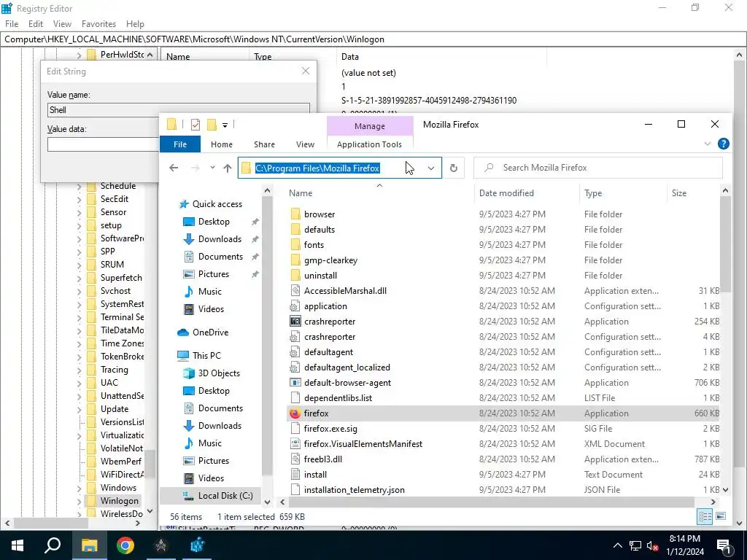Show hidden system tray icons

(x=617, y=545)
